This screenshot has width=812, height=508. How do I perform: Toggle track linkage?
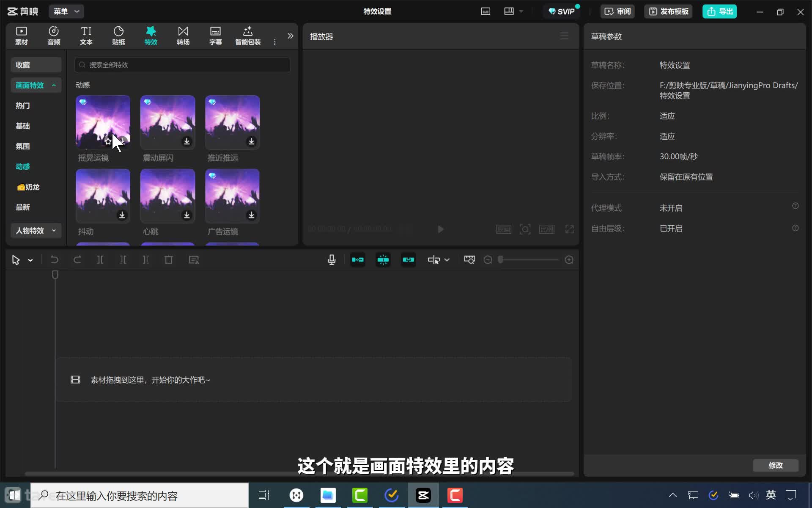point(409,260)
